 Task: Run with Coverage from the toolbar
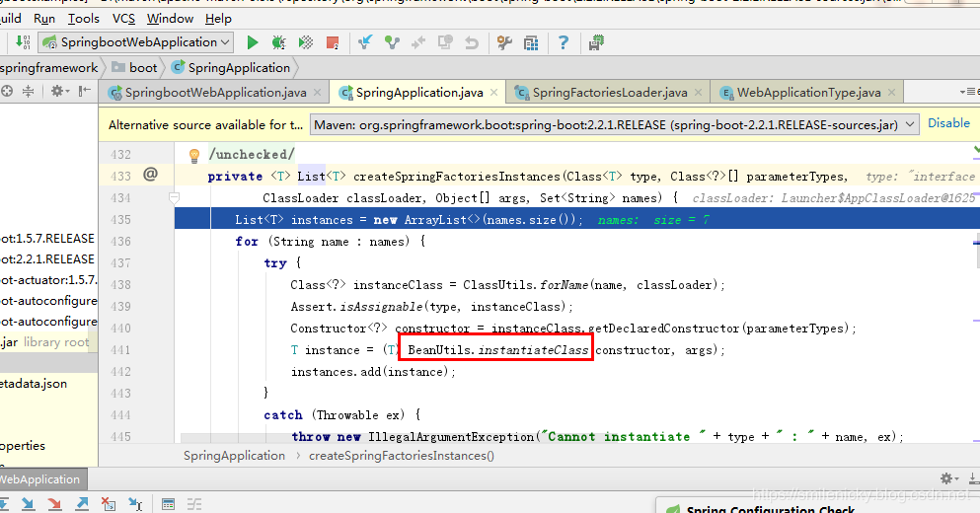coord(307,42)
